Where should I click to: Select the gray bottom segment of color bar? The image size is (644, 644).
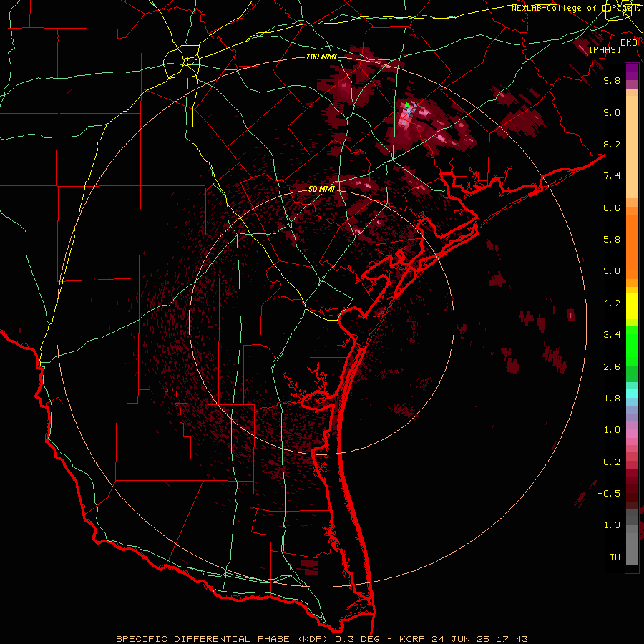632,545
